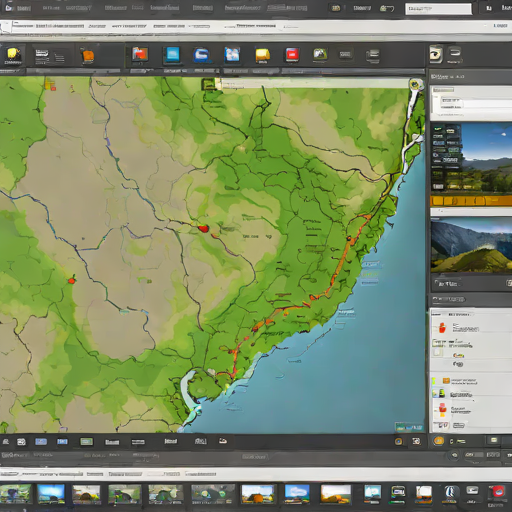Click the outlined button at list bottom
512x512 pixels.
[x=459, y=425]
